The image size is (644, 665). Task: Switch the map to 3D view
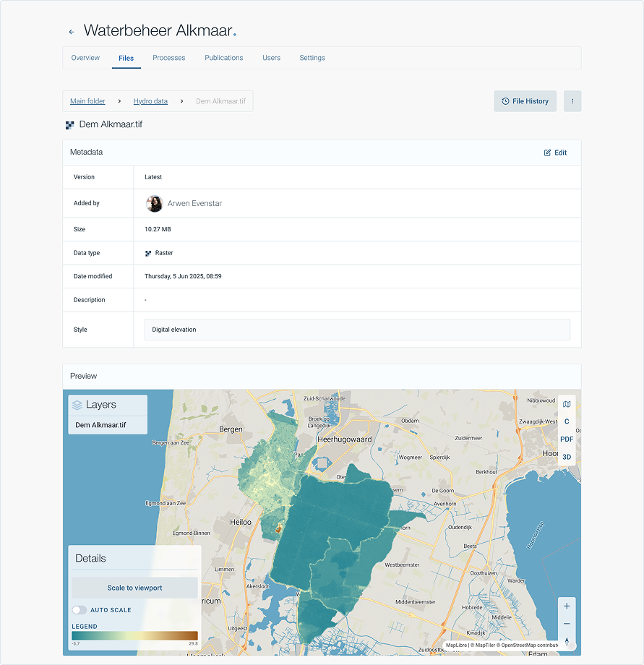point(567,457)
